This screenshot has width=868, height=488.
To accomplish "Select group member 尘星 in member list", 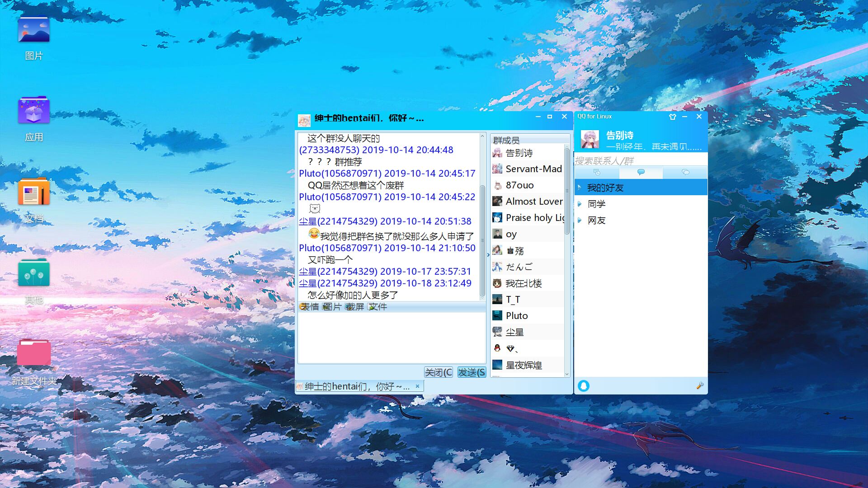I will coord(528,332).
